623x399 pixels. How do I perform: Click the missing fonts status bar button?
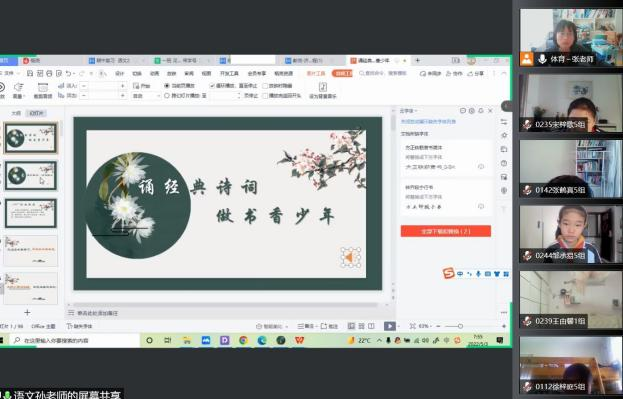(x=79, y=326)
